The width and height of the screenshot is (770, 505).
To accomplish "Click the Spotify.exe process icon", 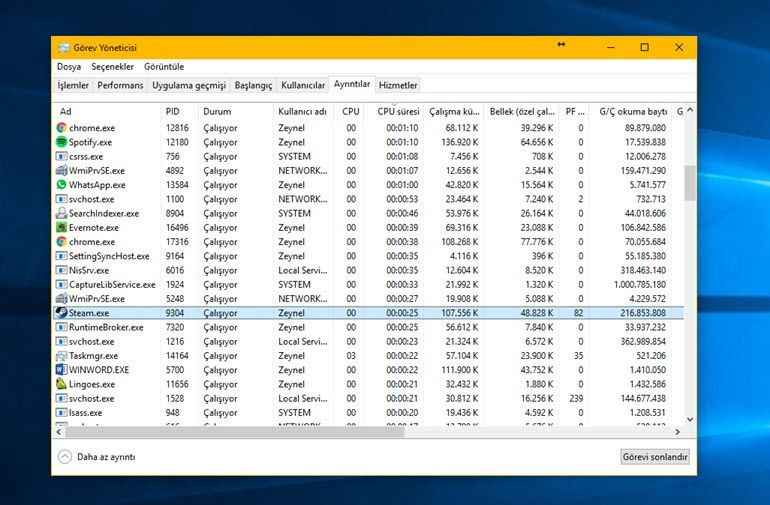I will click(62, 142).
